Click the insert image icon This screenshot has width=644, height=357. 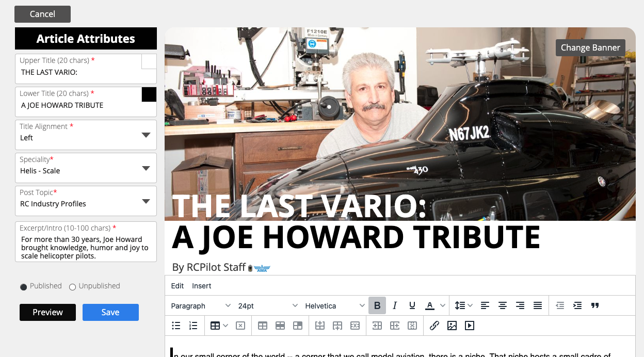[x=452, y=326]
